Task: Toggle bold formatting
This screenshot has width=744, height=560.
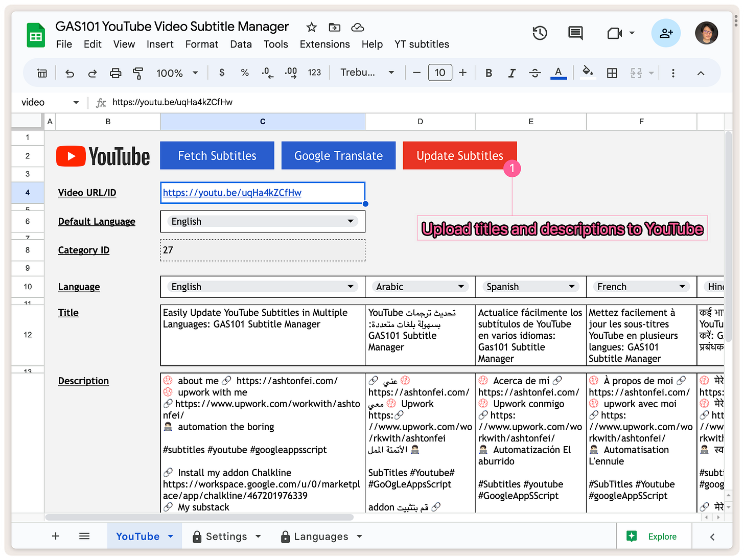Action: (x=489, y=73)
